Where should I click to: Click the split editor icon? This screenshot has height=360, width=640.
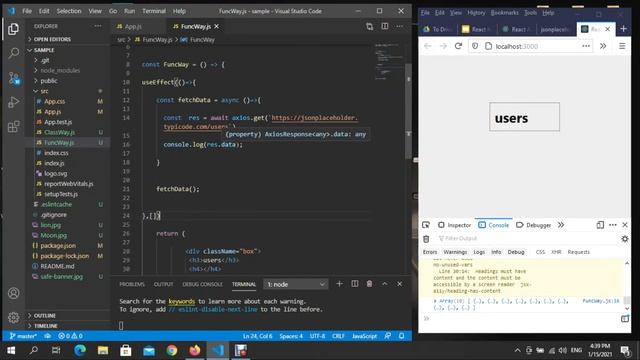(x=384, y=26)
